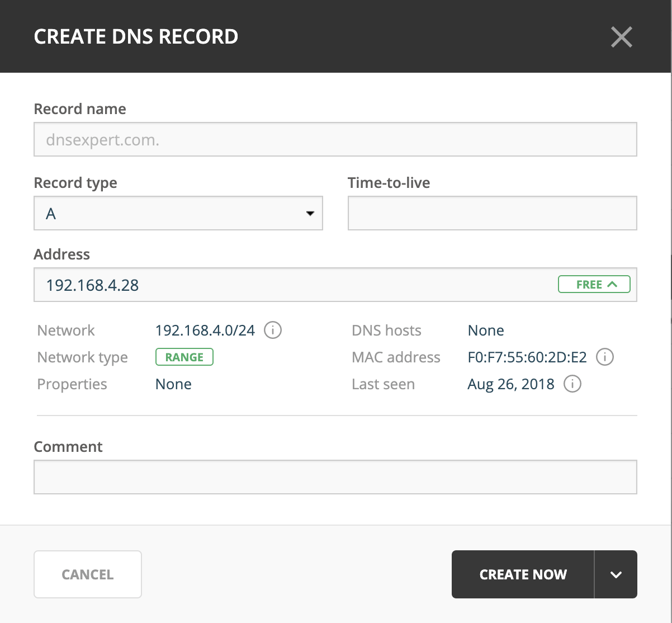The height and width of the screenshot is (623, 672).
Task: Click the Properties None value
Action: [173, 384]
